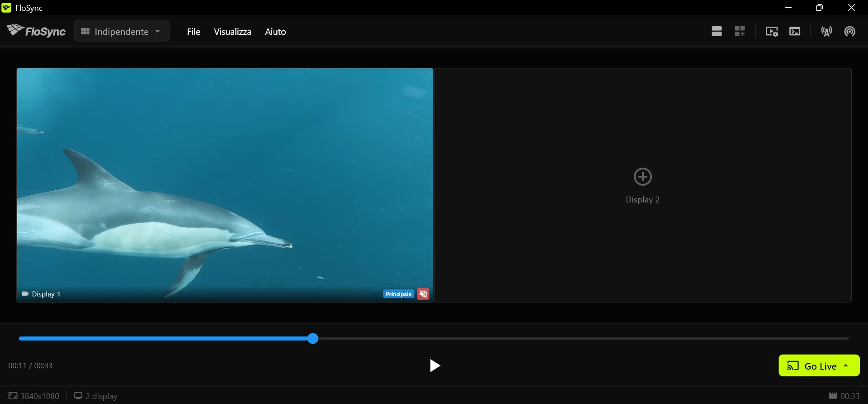Open the Visualizza menu

[232, 32]
